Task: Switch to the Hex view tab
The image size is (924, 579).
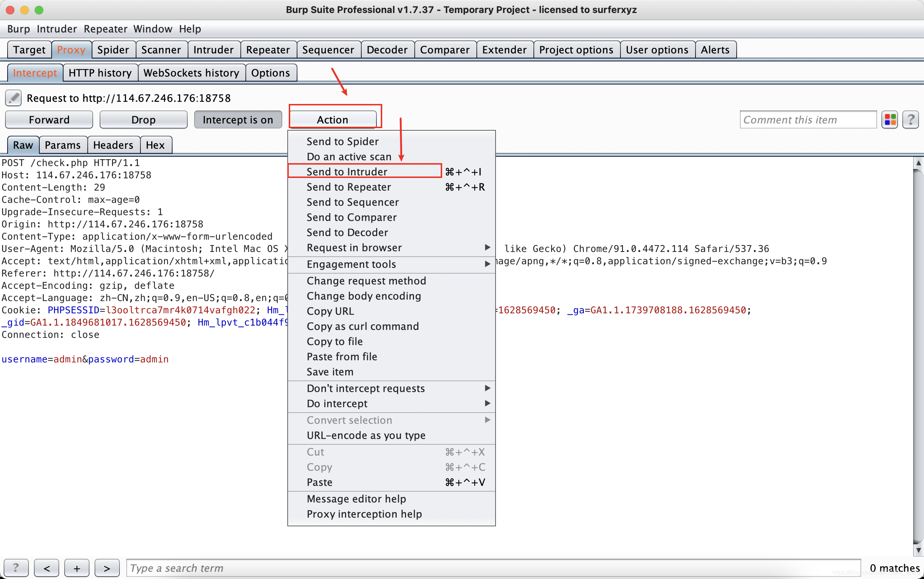Action: click(x=155, y=145)
